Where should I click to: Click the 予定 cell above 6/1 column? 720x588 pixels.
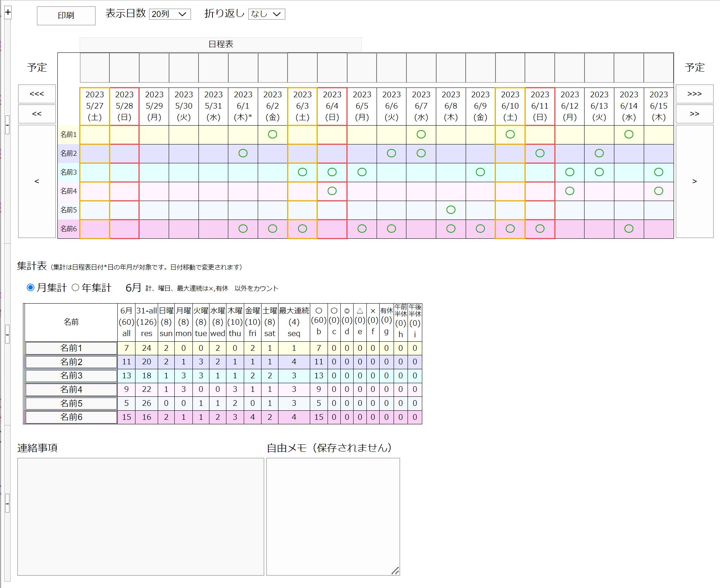point(243,68)
